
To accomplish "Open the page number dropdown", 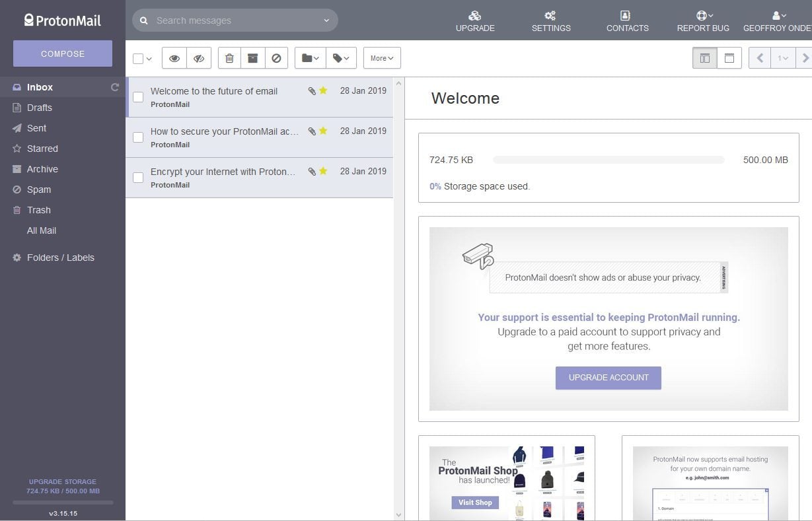I will click(x=783, y=58).
